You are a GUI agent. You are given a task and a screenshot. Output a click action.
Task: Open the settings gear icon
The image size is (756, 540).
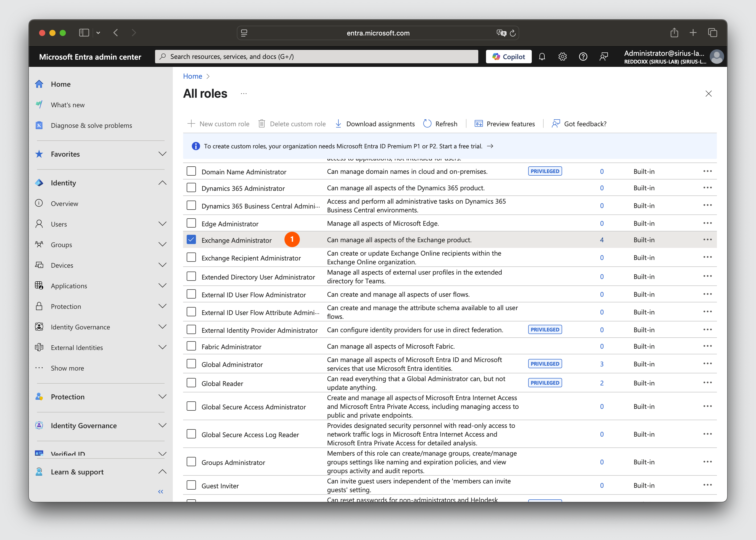(563, 57)
